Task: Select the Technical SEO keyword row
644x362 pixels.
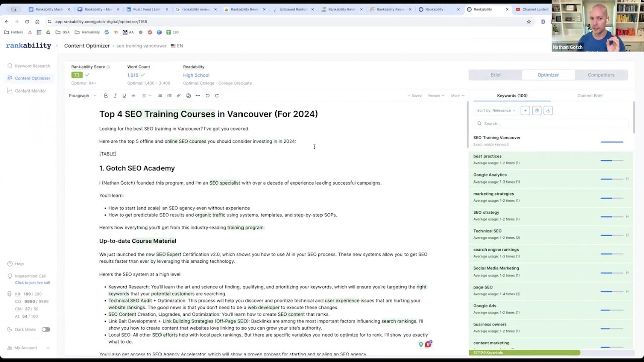Action: (551, 234)
